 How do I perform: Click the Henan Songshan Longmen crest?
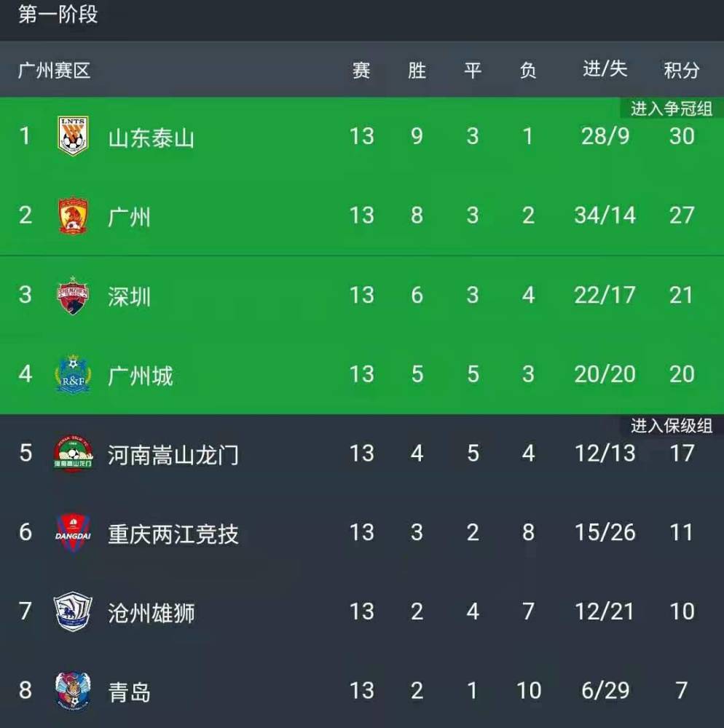coord(73,454)
